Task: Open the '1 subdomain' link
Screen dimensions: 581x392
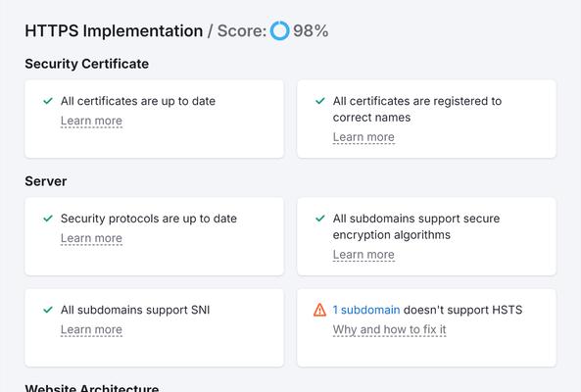Action: tap(366, 310)
